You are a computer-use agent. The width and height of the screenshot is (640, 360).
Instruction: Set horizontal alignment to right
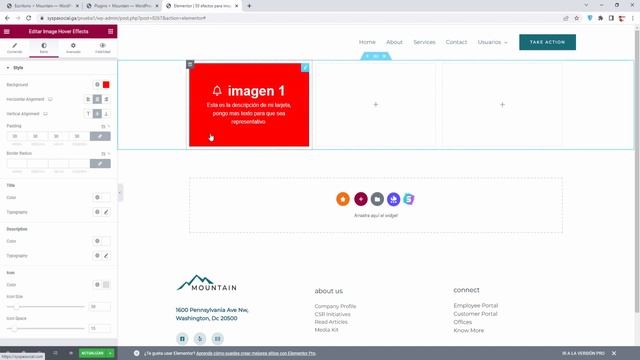point(106,99)
